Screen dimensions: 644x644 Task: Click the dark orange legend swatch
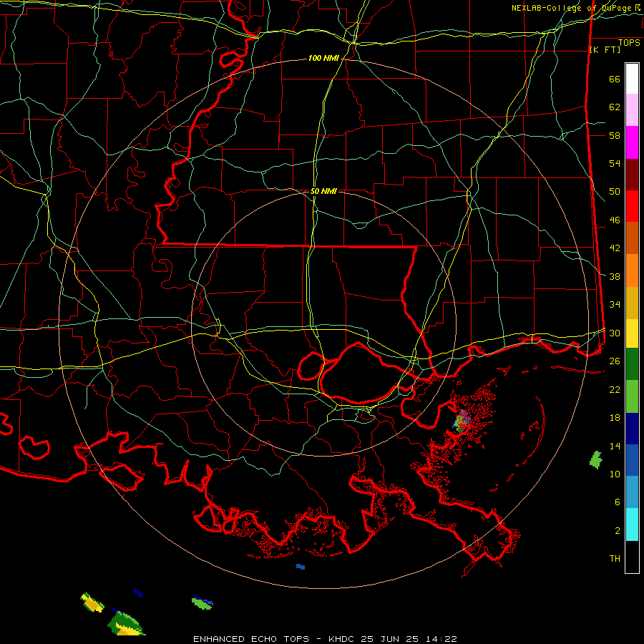point(632,238)
